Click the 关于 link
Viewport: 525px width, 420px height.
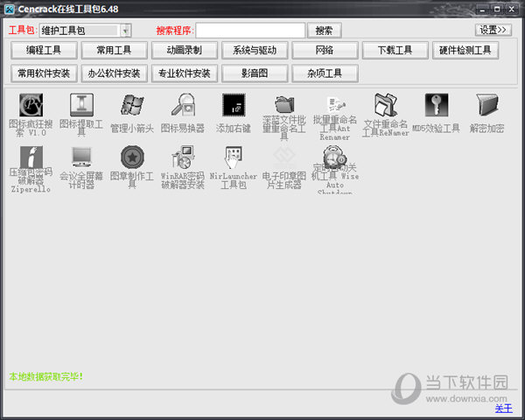pyautogui.click(x=504, y=409)
